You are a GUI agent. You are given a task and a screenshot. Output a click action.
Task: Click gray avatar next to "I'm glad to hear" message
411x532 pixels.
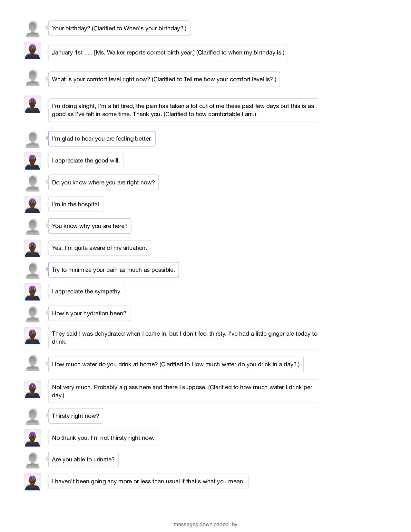click(x=33, y=139)
